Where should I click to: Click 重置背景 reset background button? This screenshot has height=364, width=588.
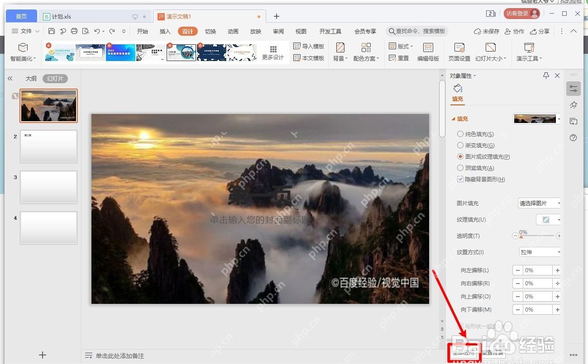(492, 353)
